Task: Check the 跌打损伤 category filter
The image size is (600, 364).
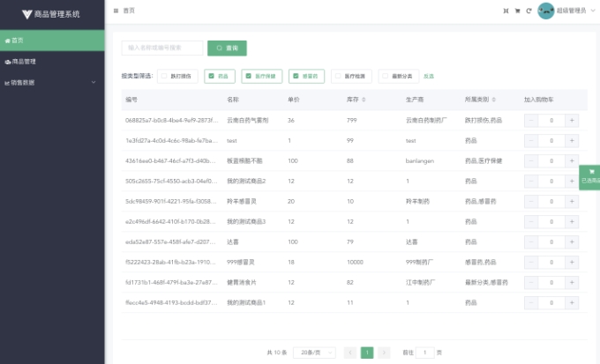Action: coord(177,76)
